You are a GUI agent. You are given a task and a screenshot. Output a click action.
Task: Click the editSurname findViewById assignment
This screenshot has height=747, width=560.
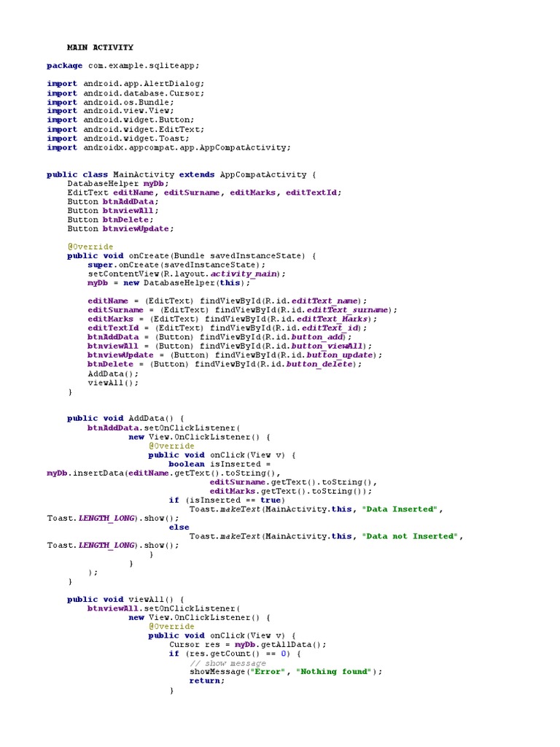(242, 310)
